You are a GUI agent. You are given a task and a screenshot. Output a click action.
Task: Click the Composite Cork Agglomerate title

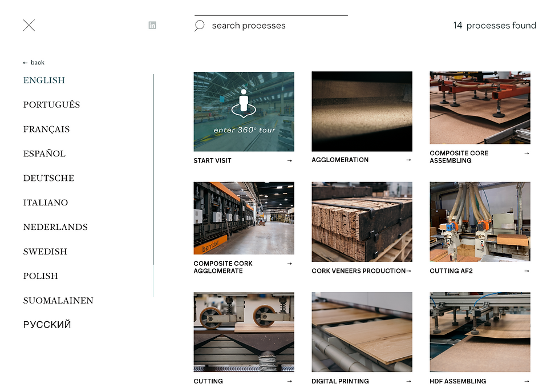[223, 267]
